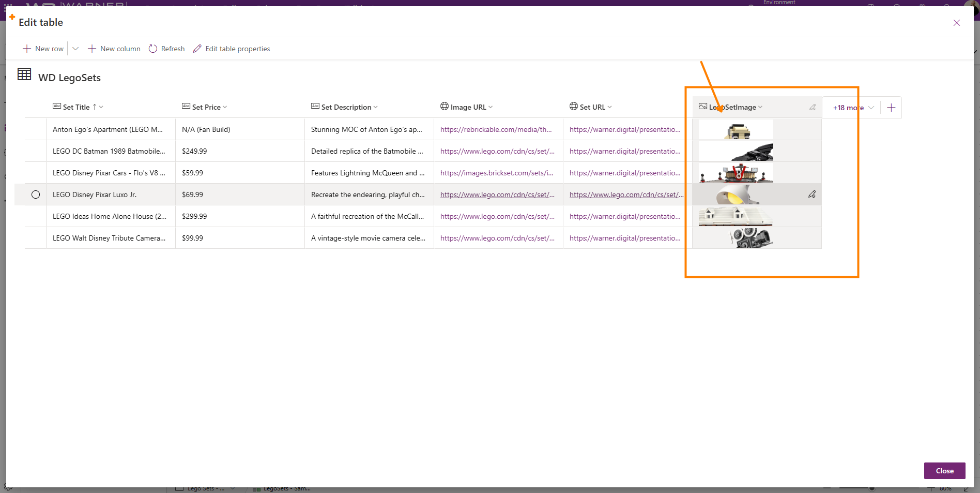
Task: Select the LEGO Disney Pixar Luxo Jr. row radio
Action: pos(36,195)
